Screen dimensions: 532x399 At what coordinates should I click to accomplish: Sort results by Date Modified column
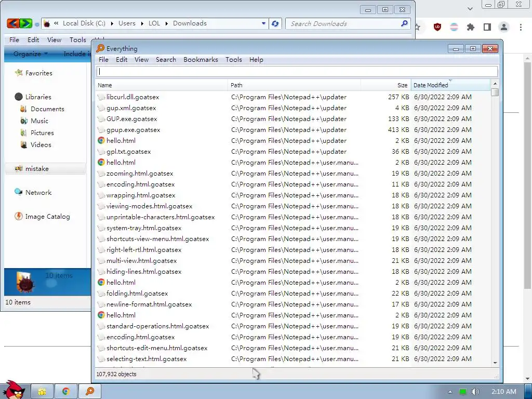coord(450,85)
